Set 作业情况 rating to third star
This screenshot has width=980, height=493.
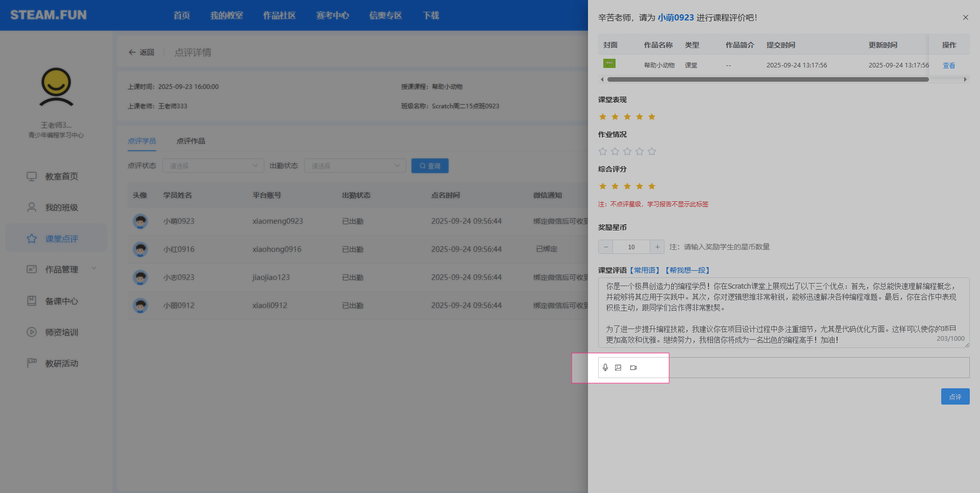627,151
